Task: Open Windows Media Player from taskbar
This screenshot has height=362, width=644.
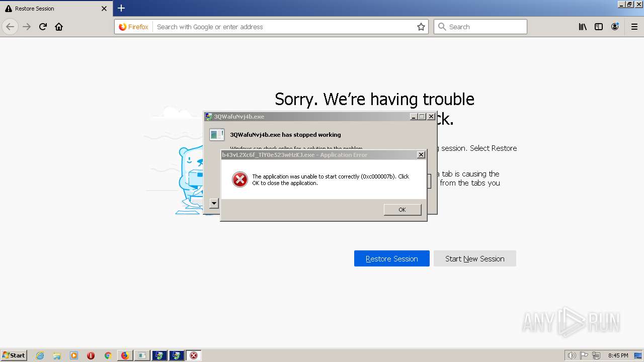Action: (74, 355)
